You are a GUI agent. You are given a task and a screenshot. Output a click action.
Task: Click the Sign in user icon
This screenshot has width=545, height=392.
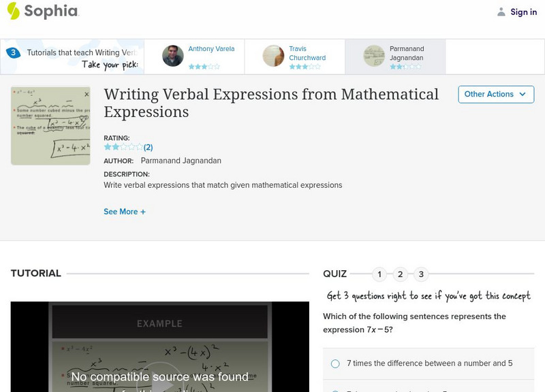[x=501, y=12]
